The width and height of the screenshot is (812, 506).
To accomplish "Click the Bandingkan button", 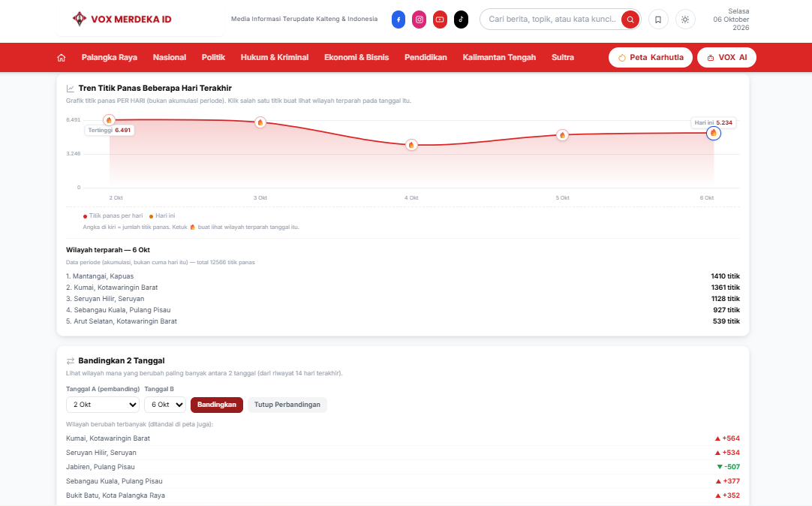I will (x=216, y=405).
